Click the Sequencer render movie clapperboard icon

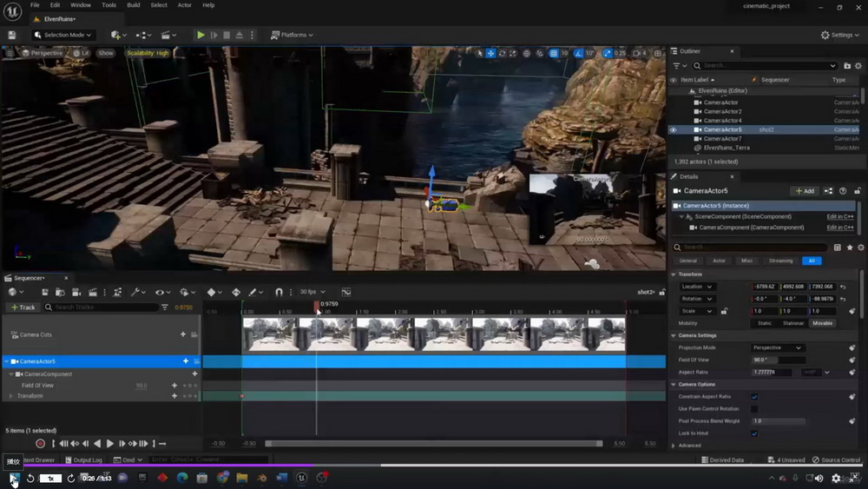(93, 292)
